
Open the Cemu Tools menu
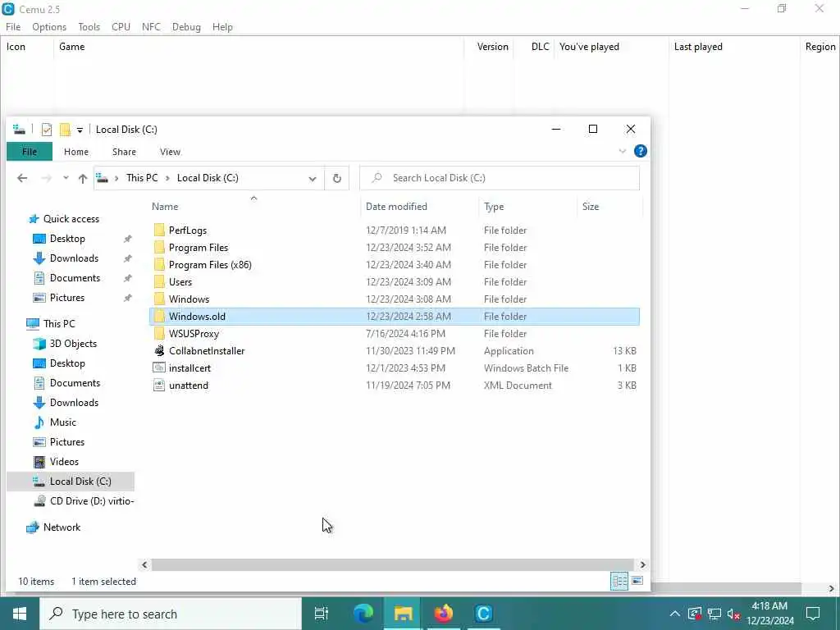tap(89, 27)
